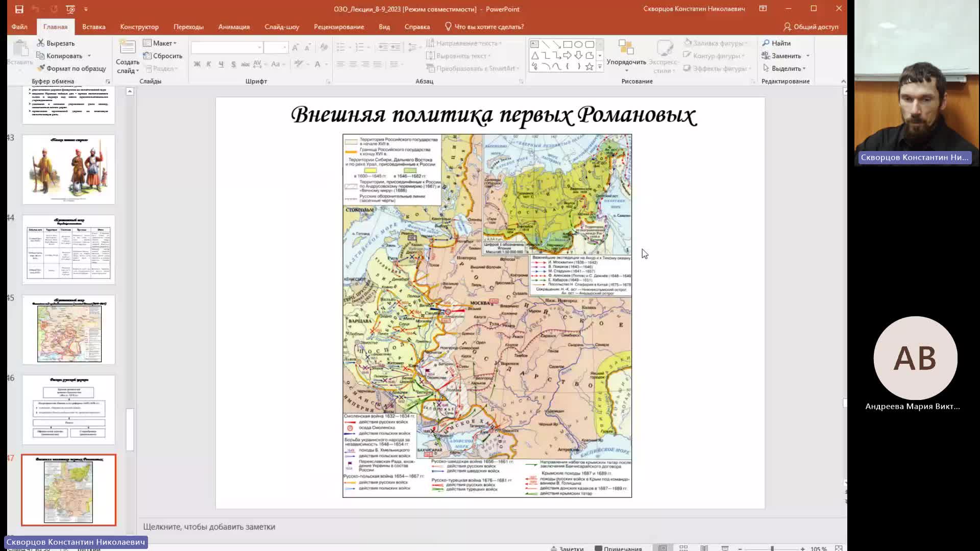Image resolution: width=980 pixels, height=551 pixels.
Task: Click the fit slide to window icon
Action: pyautogui.click(x=839, y=548)
